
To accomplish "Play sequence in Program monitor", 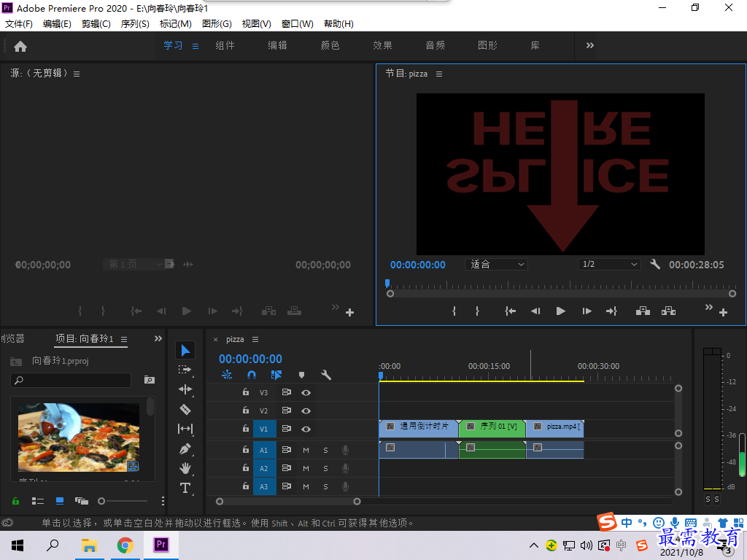I will pyautogui.click(x=561, y=311).
